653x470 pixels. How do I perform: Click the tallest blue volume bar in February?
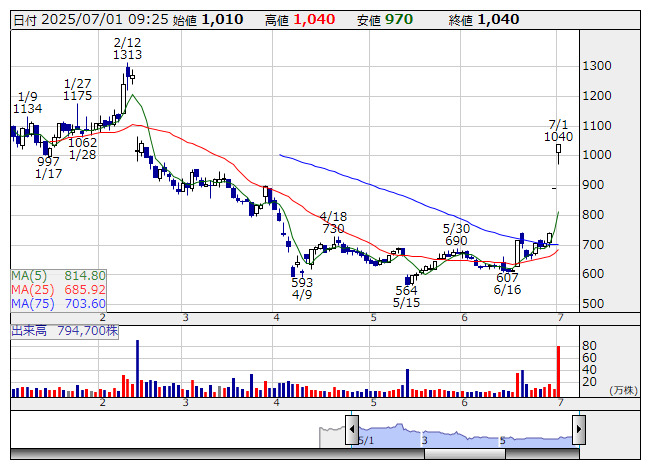tap(137, 368)
